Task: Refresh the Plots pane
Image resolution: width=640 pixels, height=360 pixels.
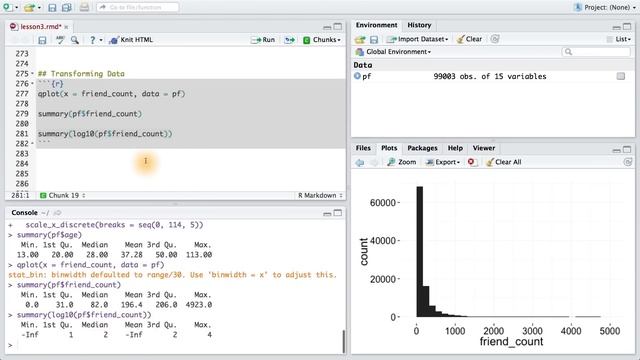Action: coord(628,162)
